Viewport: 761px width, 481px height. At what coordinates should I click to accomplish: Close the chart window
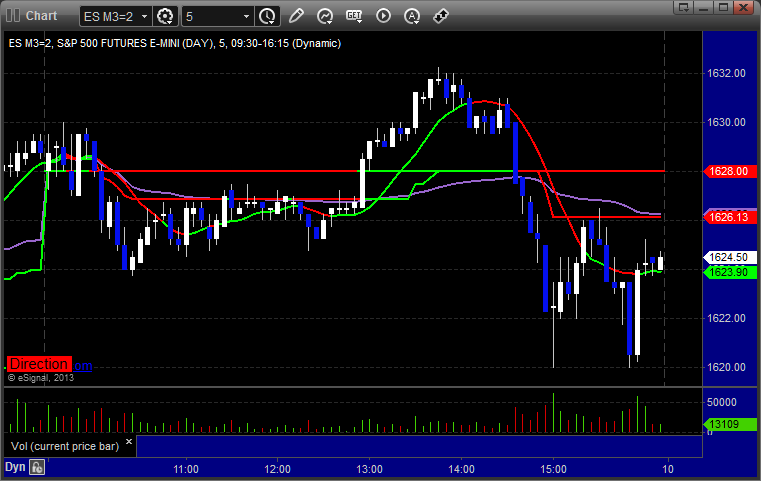click(x=743, y=7)
